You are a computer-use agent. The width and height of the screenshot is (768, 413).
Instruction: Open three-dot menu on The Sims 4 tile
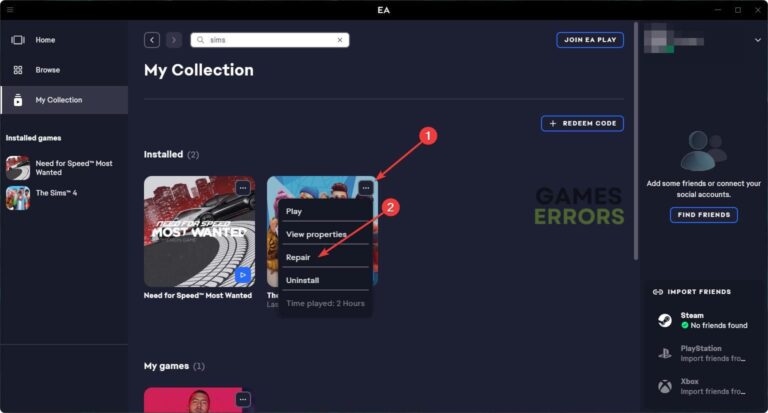pyautogui.click(x=366, y=188)
